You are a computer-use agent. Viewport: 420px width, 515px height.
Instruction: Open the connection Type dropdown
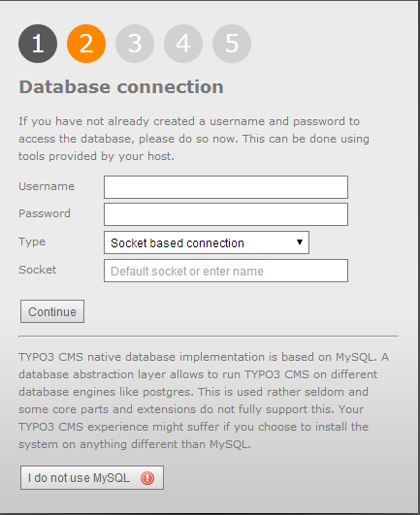point(207,242)
